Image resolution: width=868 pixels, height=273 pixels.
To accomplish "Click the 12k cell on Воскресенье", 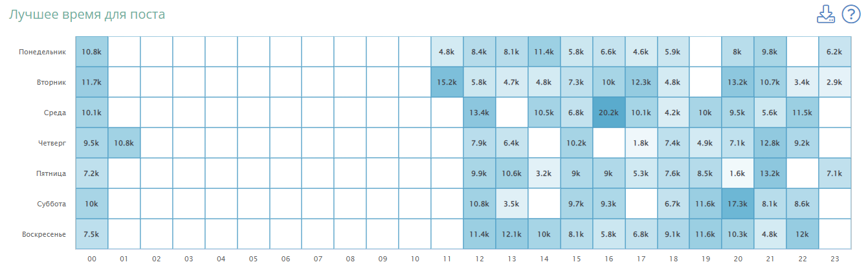I will (803, 234).
